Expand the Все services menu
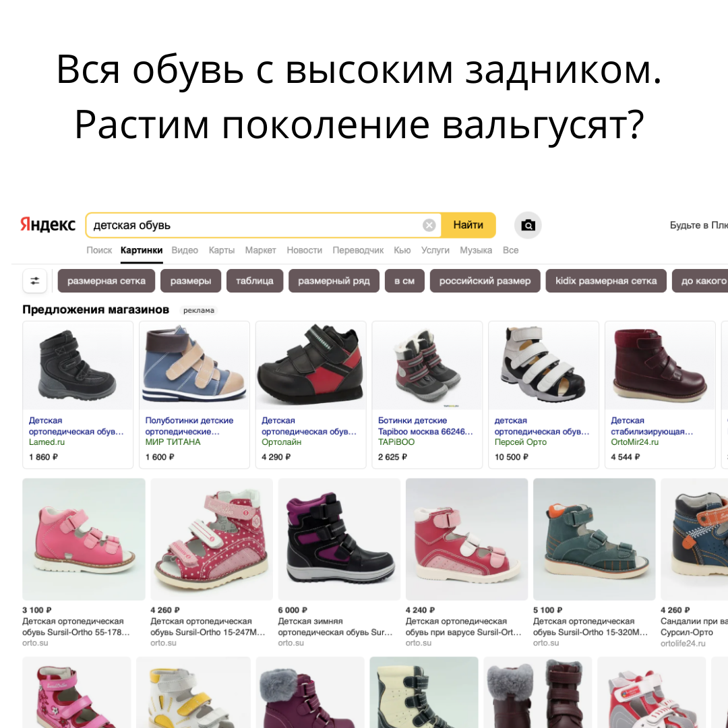 (510, 250)
